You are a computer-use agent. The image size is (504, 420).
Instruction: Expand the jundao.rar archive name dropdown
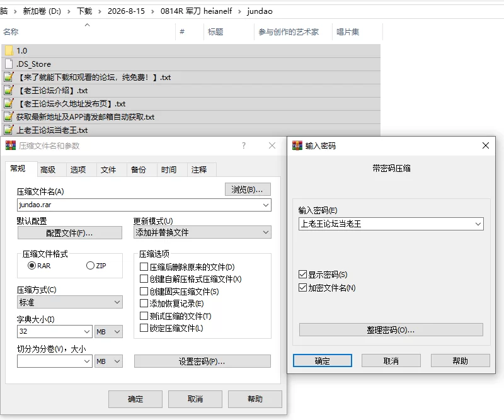(x=266, y=205)
